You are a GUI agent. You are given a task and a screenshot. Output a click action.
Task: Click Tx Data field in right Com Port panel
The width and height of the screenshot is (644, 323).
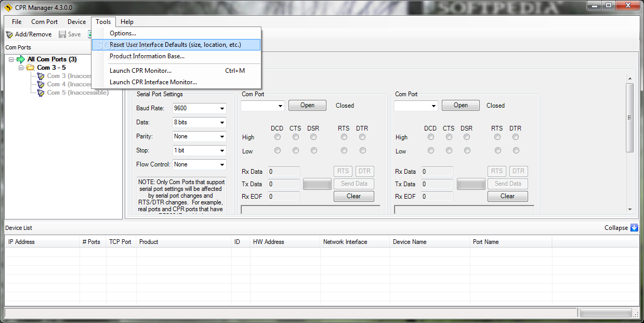pyautogui.click(x=437, y=184)
